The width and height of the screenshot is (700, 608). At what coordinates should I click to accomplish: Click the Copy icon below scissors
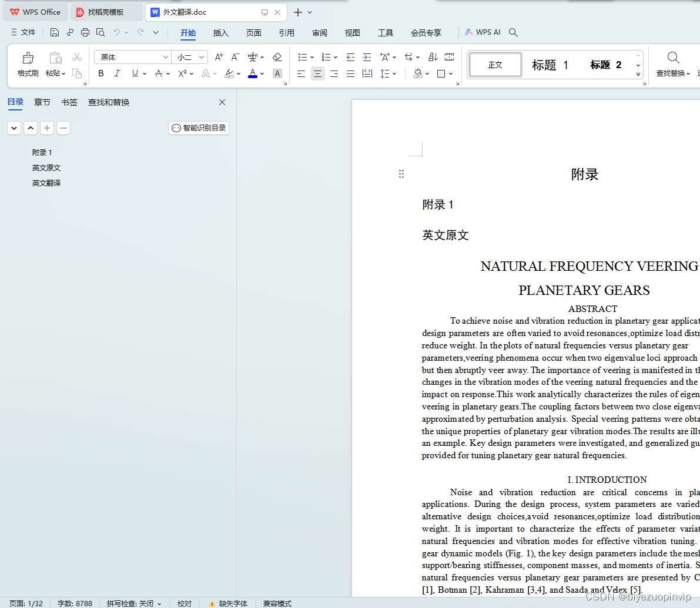[77, 73]
